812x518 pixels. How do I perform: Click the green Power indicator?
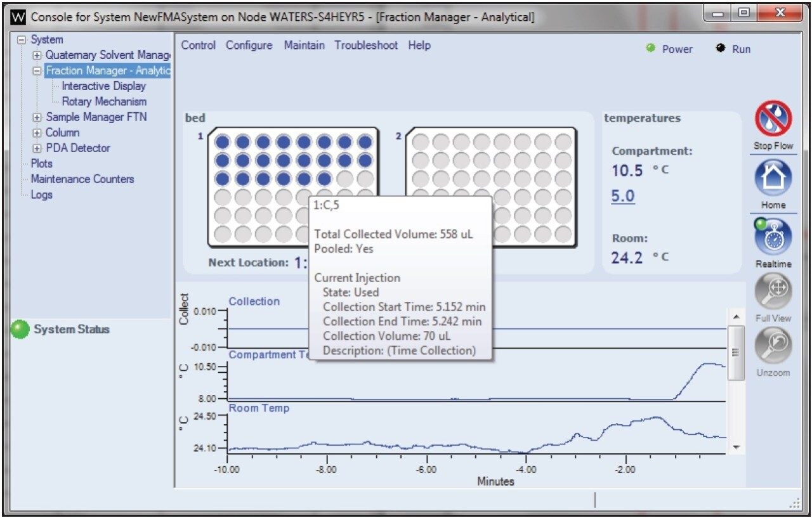[x=650, y=49]
